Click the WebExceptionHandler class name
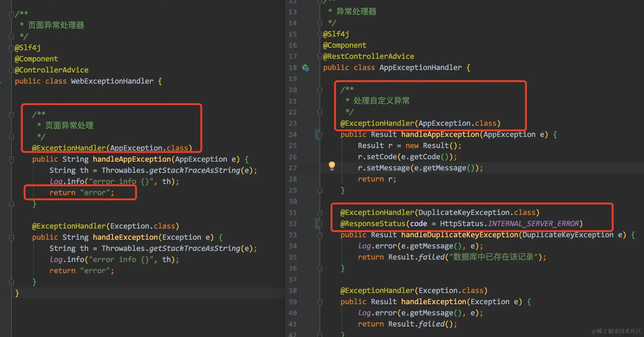Screen dimensions: 644x337 pos(112,81)
